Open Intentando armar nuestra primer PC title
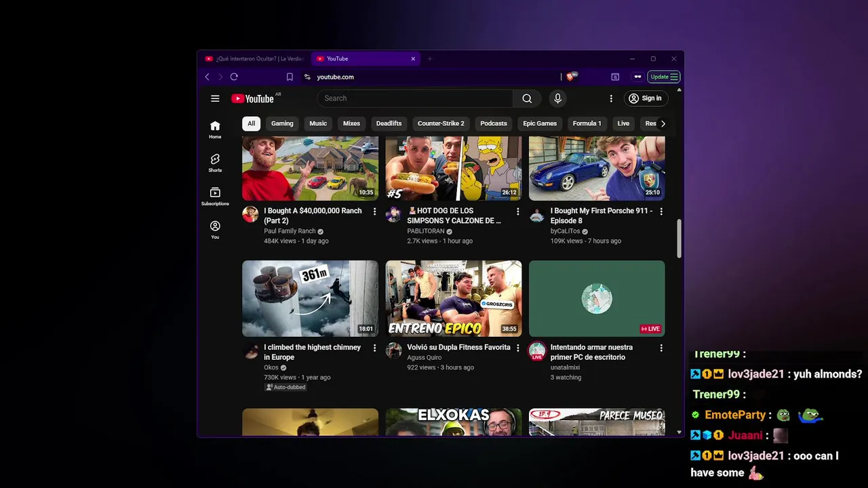 (591, 352)
